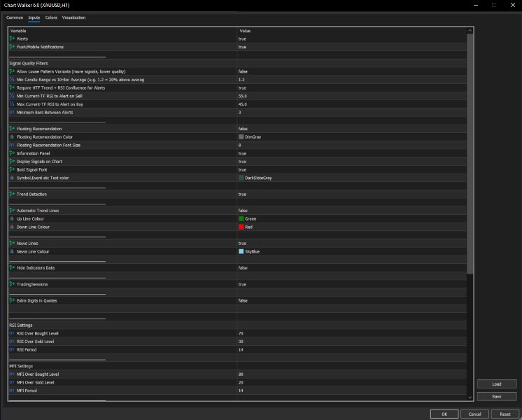This screenshot has width=522, height=420.
Task: Click the icon beside Information Panel
Action: click(12, 153)
